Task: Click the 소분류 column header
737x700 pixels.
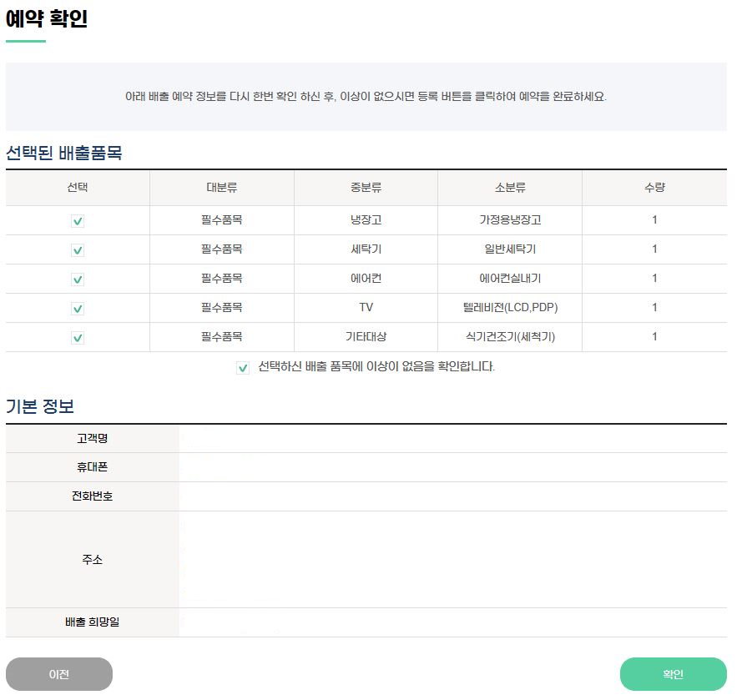Action: 510,188
